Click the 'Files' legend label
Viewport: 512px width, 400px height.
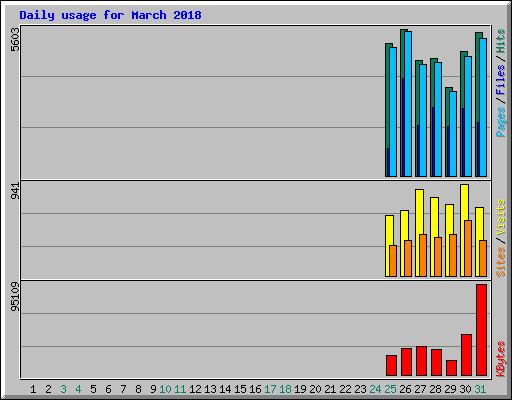click(501, 79)
